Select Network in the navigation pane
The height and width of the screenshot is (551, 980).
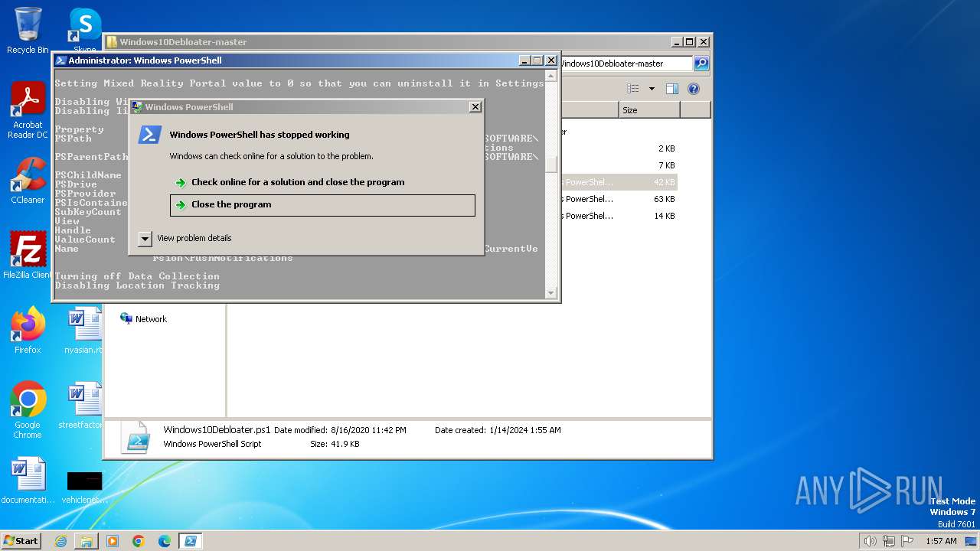coord(143,319)
